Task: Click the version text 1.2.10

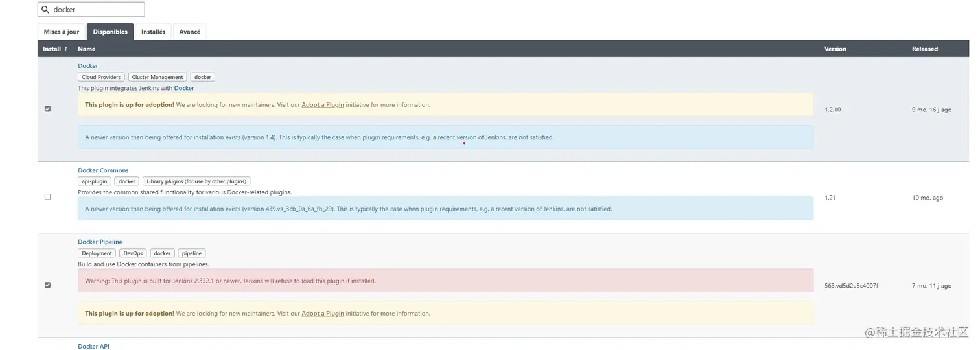Action: (832, 110)
